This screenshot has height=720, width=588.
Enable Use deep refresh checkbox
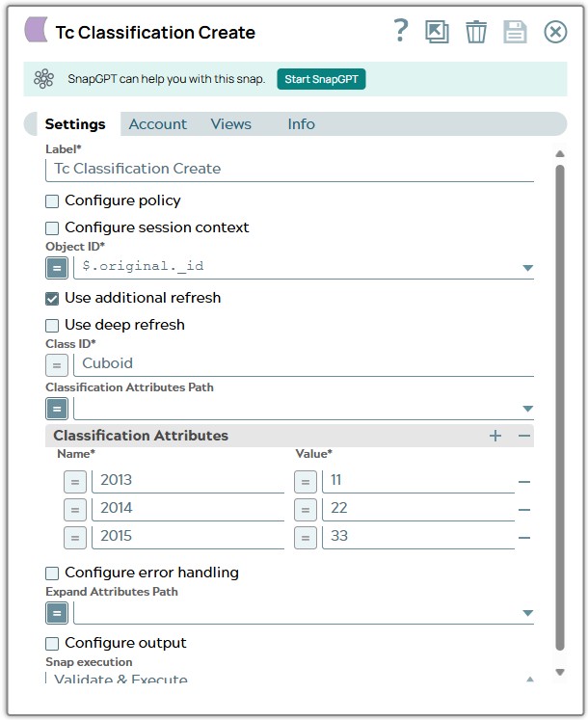pos(52,326)
